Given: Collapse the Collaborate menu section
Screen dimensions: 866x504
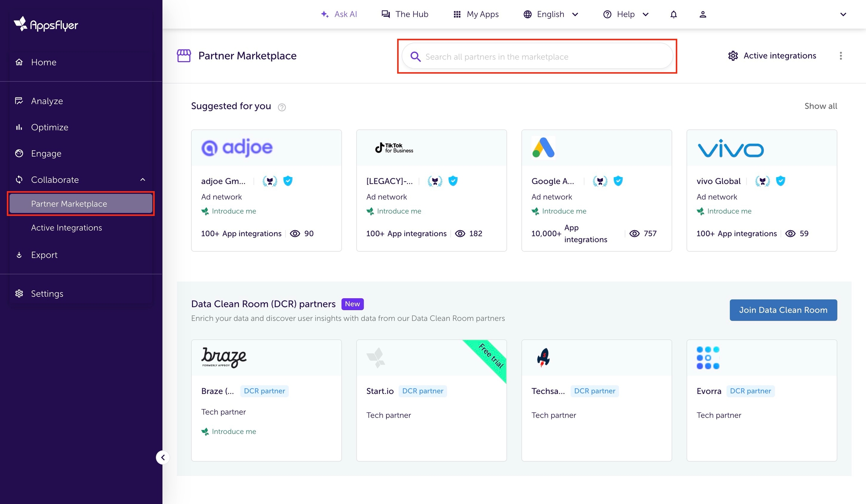Looking at the screenshot, I should 143,180.
